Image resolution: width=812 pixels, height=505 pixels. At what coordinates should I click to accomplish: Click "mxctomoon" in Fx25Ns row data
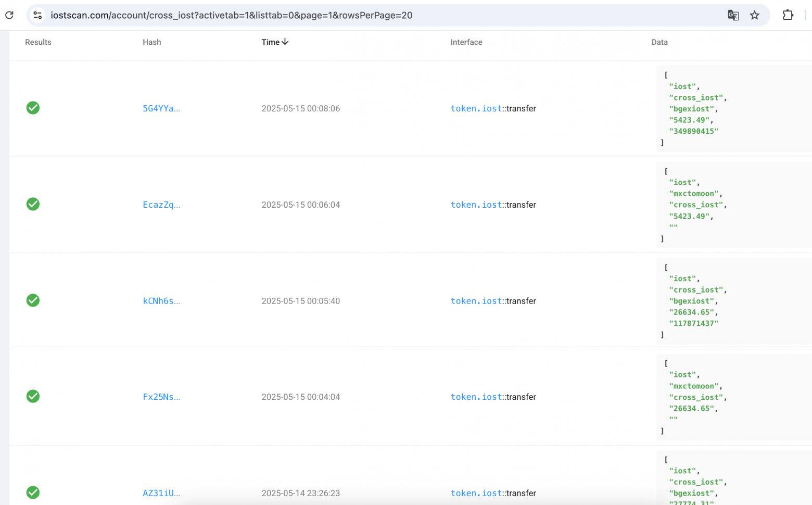point(694,386)
